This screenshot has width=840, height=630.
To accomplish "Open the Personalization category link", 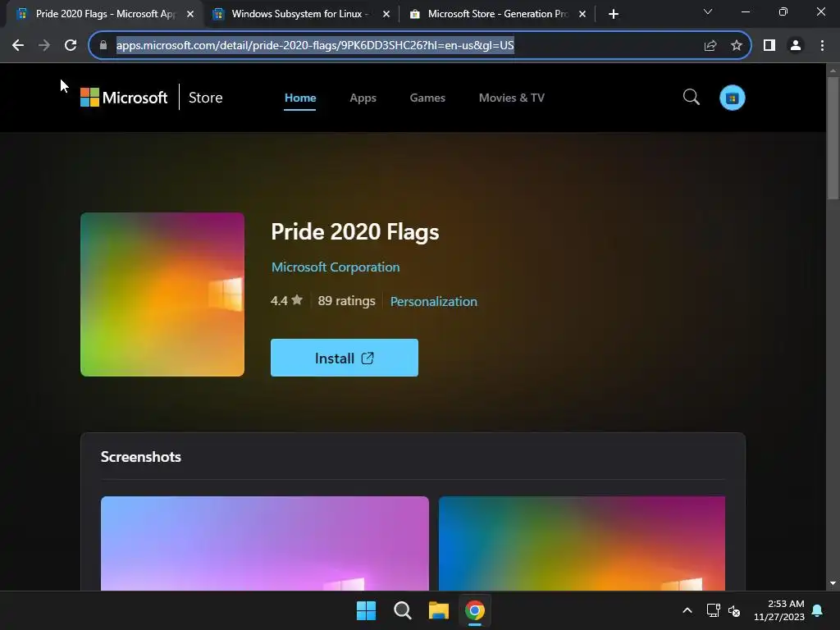I will 433,301.
